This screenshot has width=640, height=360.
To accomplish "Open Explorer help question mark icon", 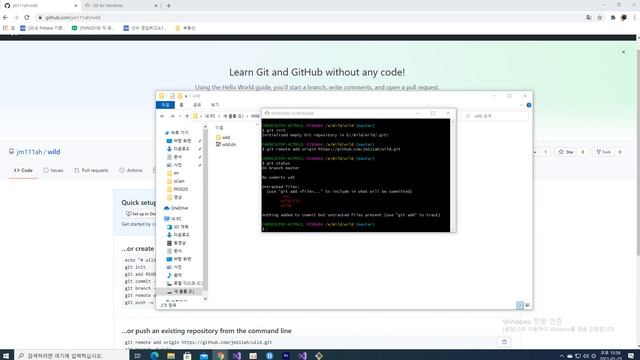I will 529,105.
